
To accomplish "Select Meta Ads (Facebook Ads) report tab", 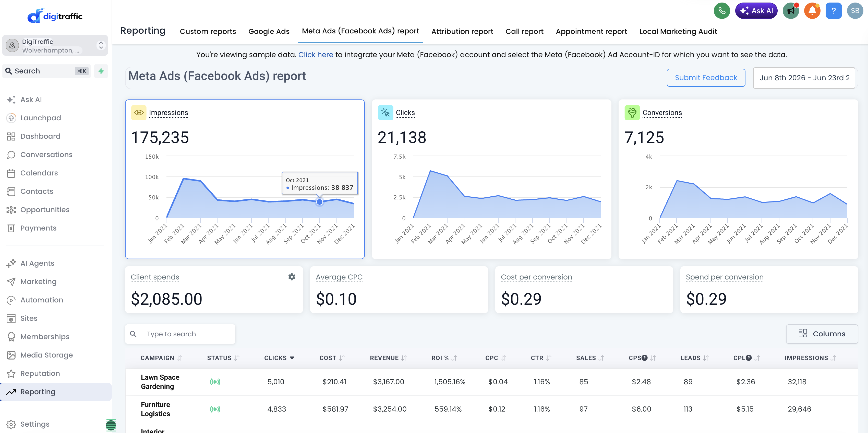I will click(x=360, y=31).
